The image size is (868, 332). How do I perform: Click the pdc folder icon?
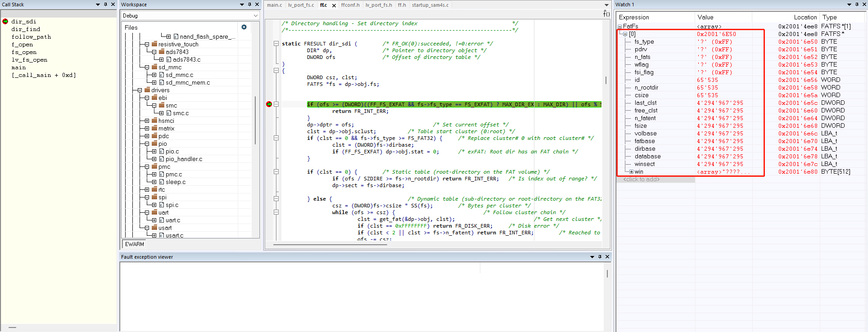click(154, 136)
